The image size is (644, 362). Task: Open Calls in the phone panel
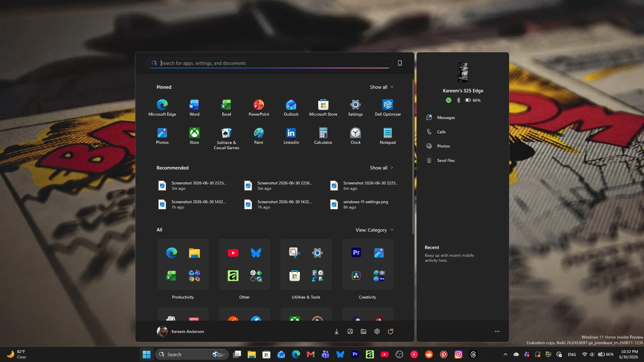[436, 132]
